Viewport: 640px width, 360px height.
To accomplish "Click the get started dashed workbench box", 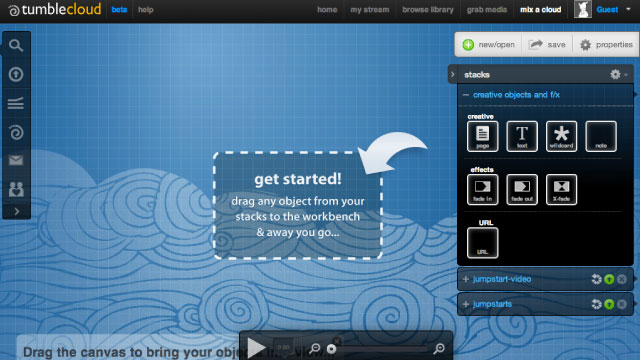I will [x=298, y=205].
